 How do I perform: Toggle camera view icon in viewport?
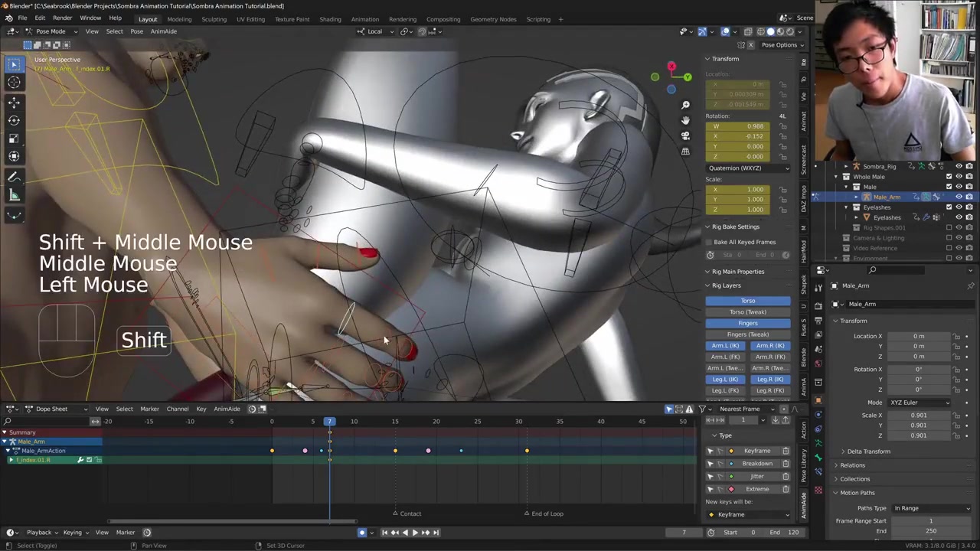(x=685, y=135)
